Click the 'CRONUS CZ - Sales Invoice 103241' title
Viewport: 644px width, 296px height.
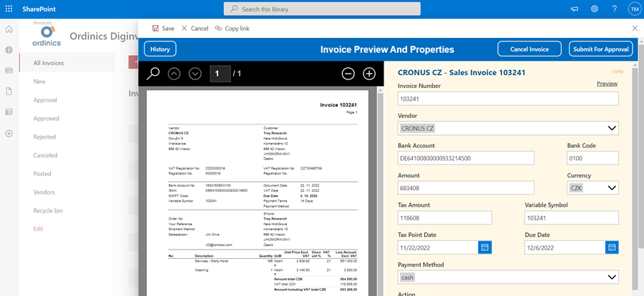click(x=462, y=73)
